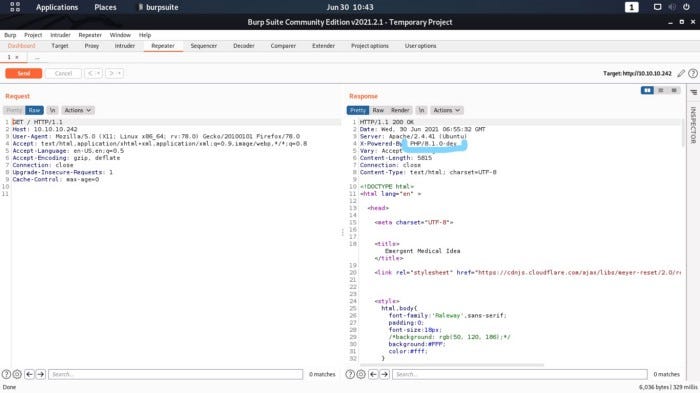This screenshot has height=393, width=700.
Task: Open Places menu in top bar
Action: 105,7
